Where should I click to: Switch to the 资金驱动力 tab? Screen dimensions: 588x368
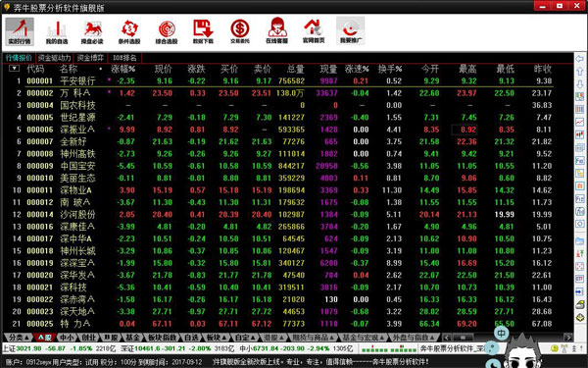(54, 58)
